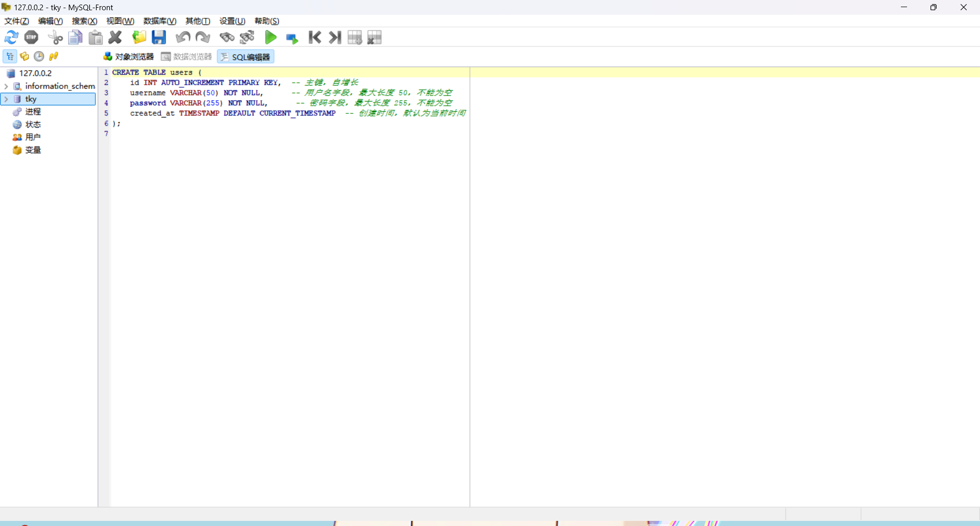
Task: Click the Open file folder icon
Action: click(139, 37)
